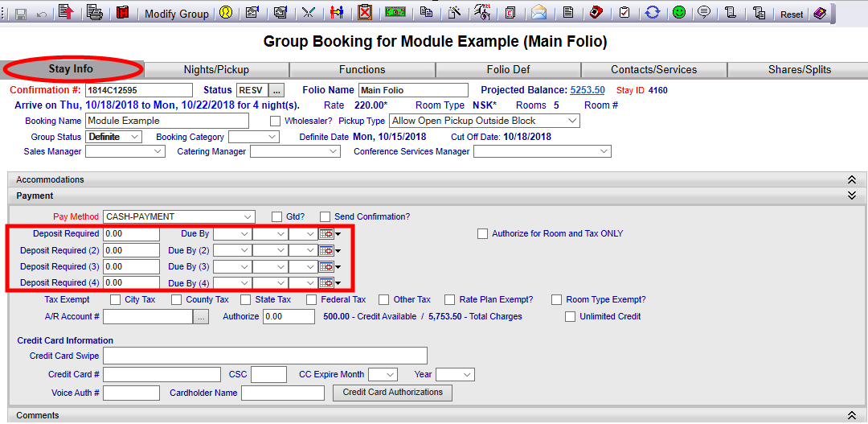Switch to the Nights/Pickup tab

click(216, 70)
